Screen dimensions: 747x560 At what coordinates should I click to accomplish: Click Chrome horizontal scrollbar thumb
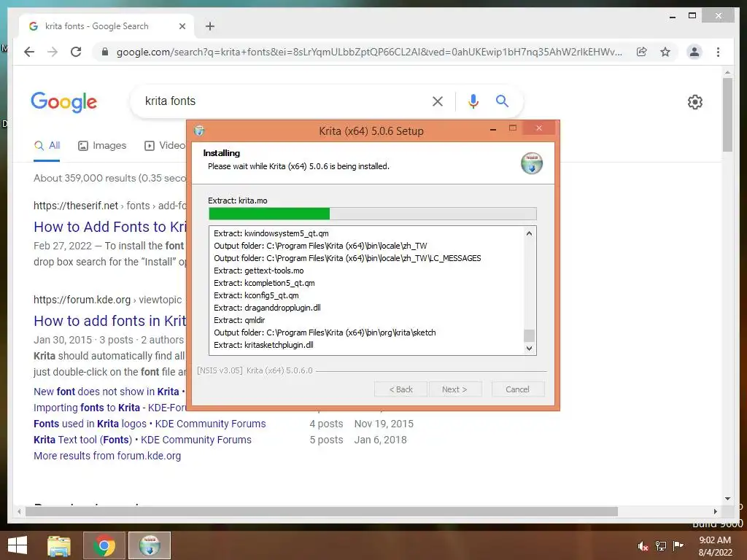[x=322, y=511]
